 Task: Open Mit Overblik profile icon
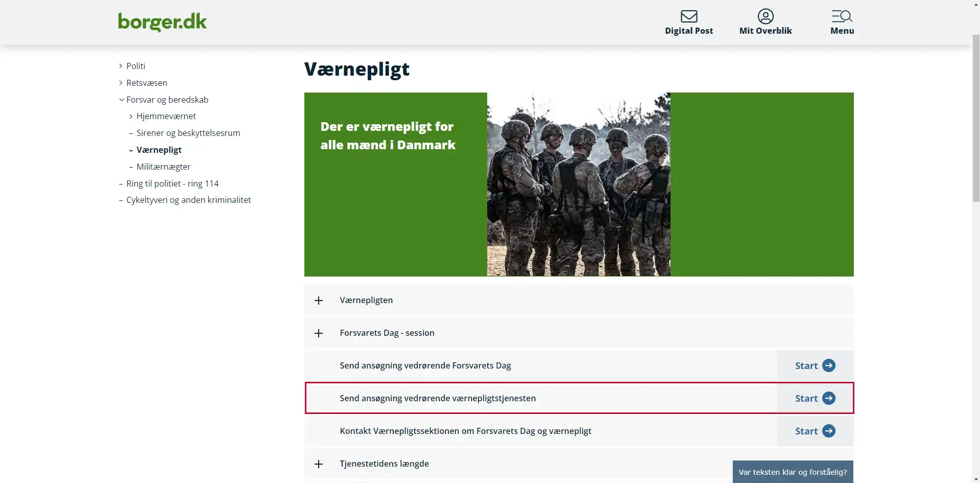765,16
